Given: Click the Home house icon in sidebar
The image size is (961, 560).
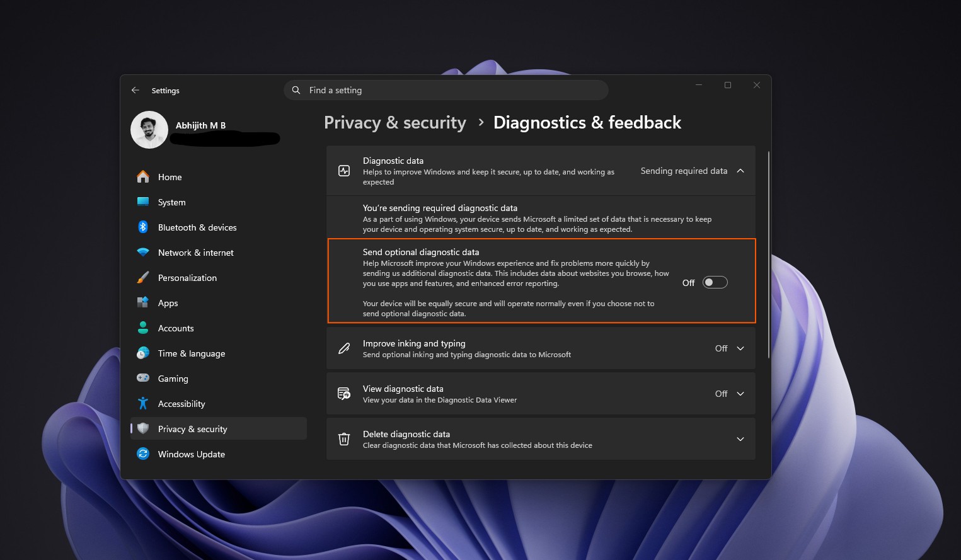Looking at the screenshot, I should (143, 177).
